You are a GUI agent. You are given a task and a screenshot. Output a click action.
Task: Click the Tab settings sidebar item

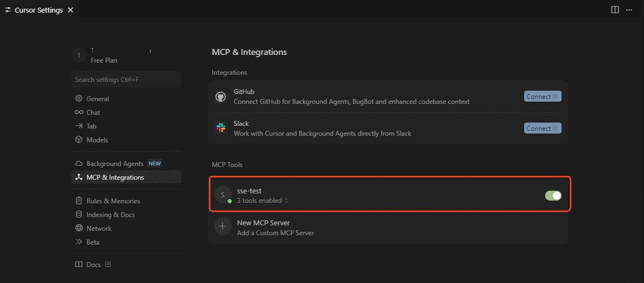coord(126,126)
